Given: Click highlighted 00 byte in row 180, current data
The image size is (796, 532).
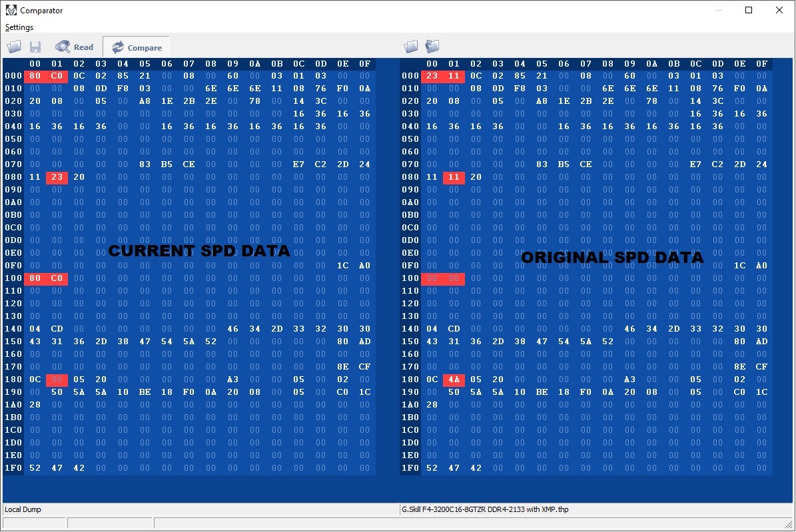Looking at the screenshot, I should [57, 380].
